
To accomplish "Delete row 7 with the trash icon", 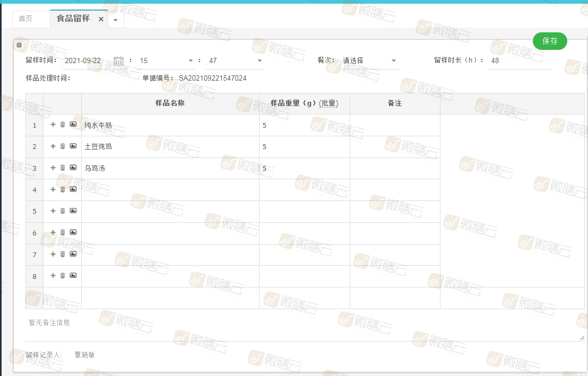I will [x=63, y=254].
